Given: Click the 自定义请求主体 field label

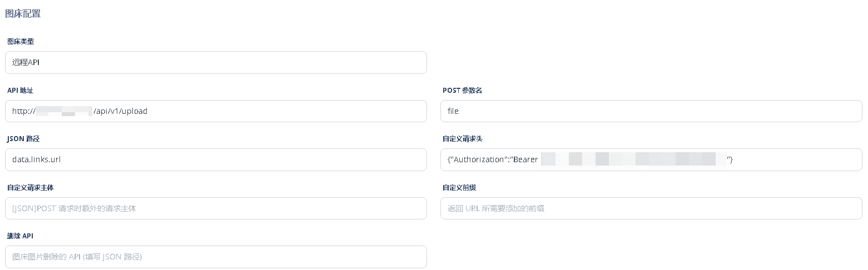Looking at the screenshot, I should pos(30,188).
